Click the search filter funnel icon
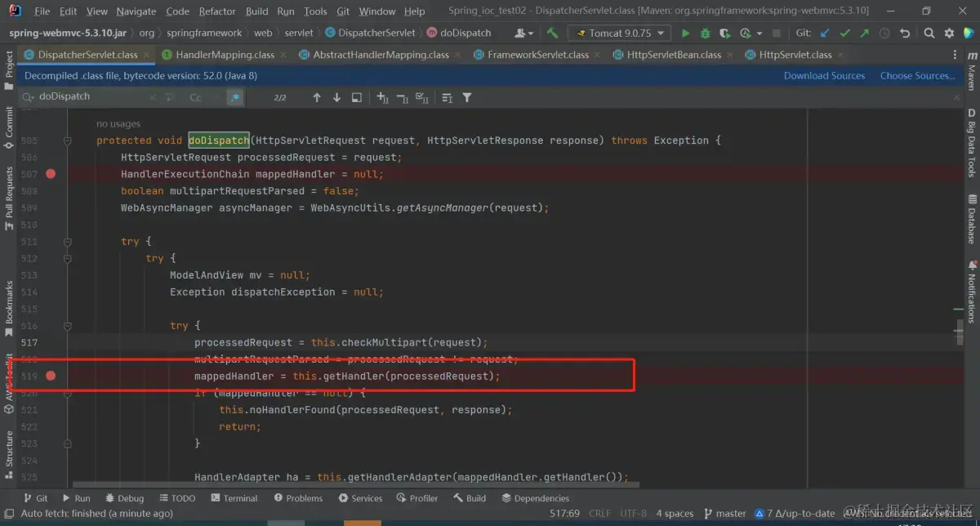Viewport: 980px width, 526px height. 467,97
